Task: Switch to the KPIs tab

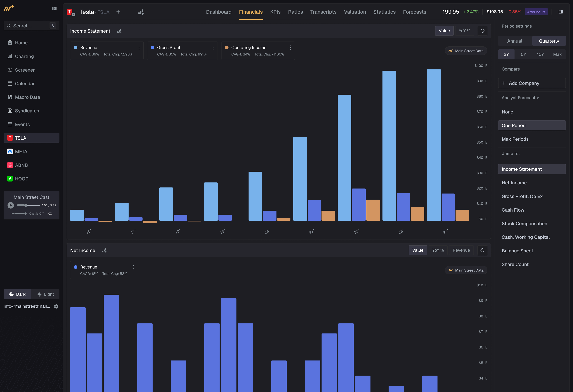Action: [x=275, y=12]
